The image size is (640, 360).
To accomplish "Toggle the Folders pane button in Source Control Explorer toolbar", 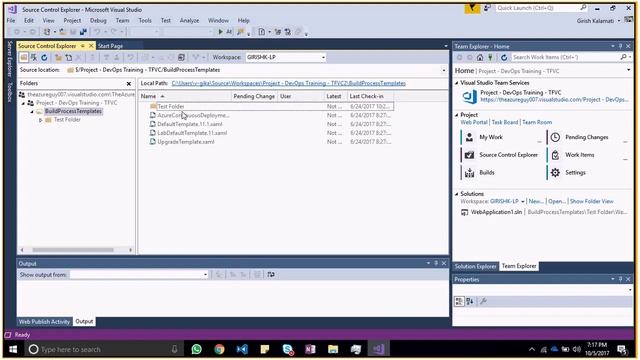I will point(24,58).
